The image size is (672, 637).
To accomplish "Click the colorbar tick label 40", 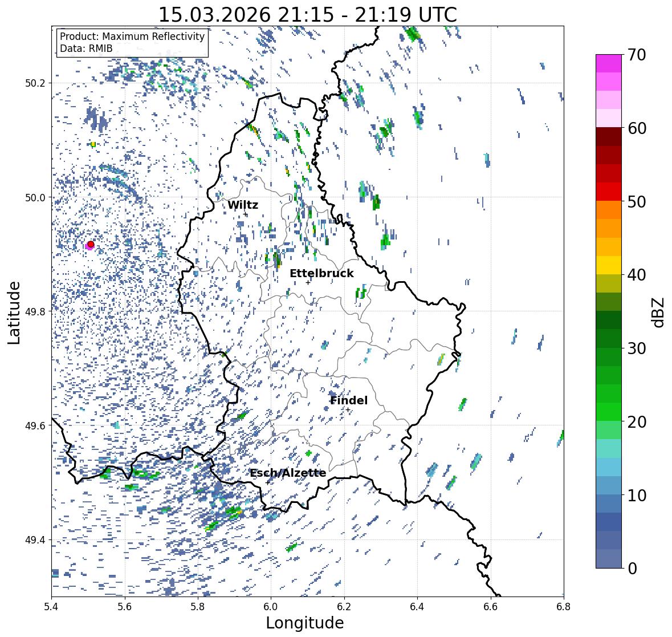I will point(637,275).
